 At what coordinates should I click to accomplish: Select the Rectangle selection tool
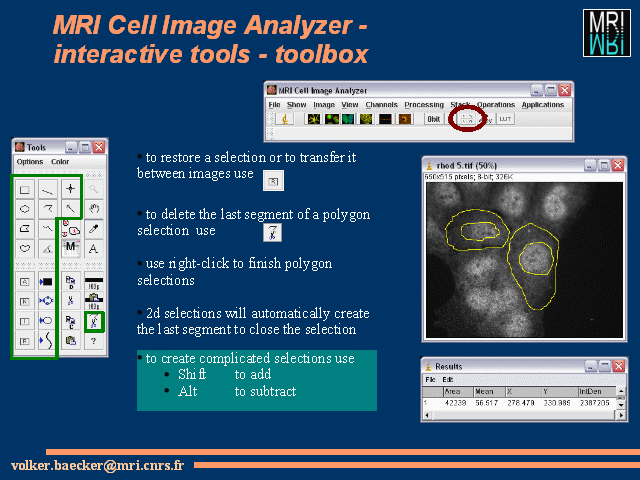[x=25, y=189]
